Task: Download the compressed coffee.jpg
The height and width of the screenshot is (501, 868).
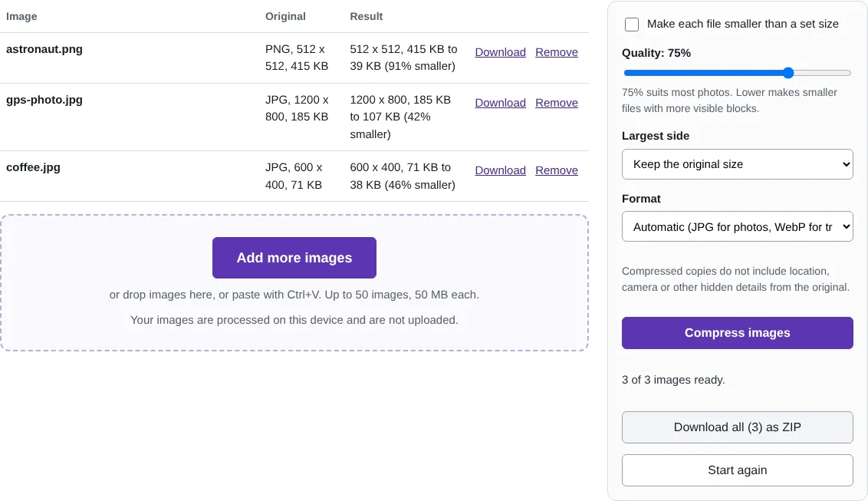Action: pyautogui.click(x=501, y=170)
